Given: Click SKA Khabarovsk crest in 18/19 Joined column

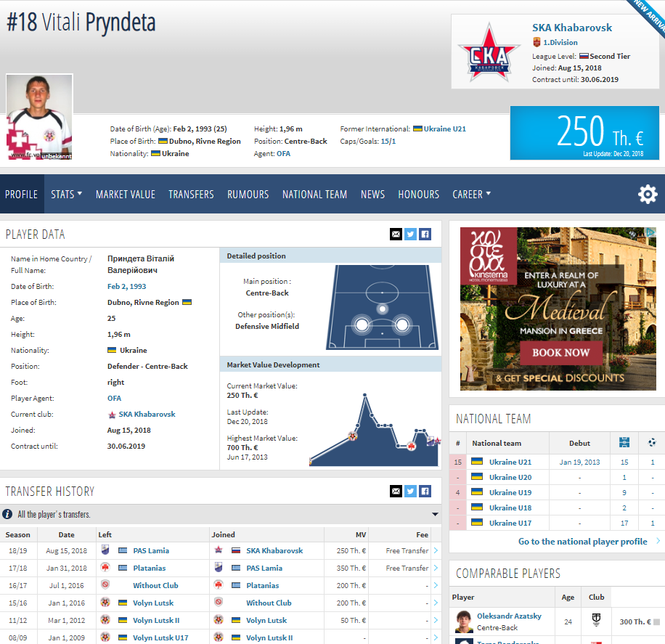Looking at the screenshot, I should pos(219,550).
